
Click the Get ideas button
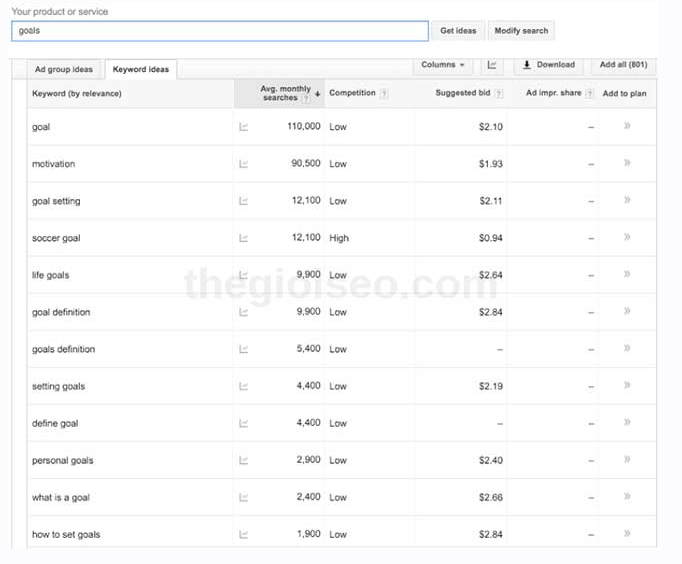point(458,31)
